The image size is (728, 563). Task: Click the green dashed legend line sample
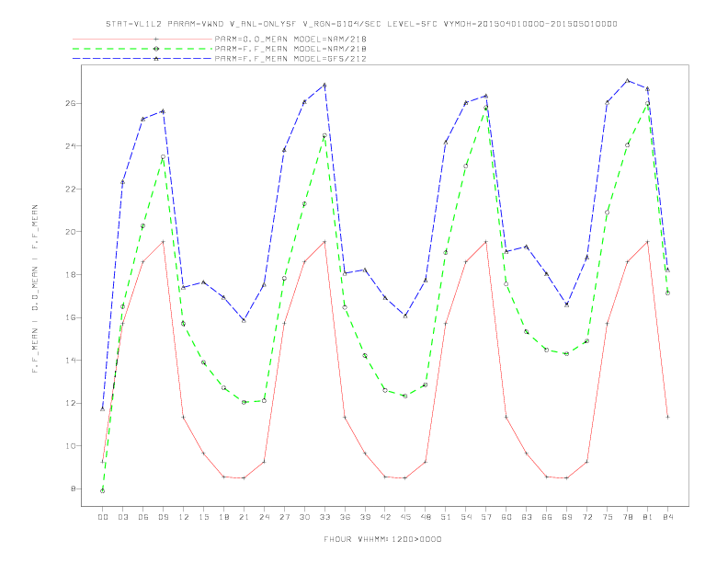pyautogui.click(x=142, y=49)
